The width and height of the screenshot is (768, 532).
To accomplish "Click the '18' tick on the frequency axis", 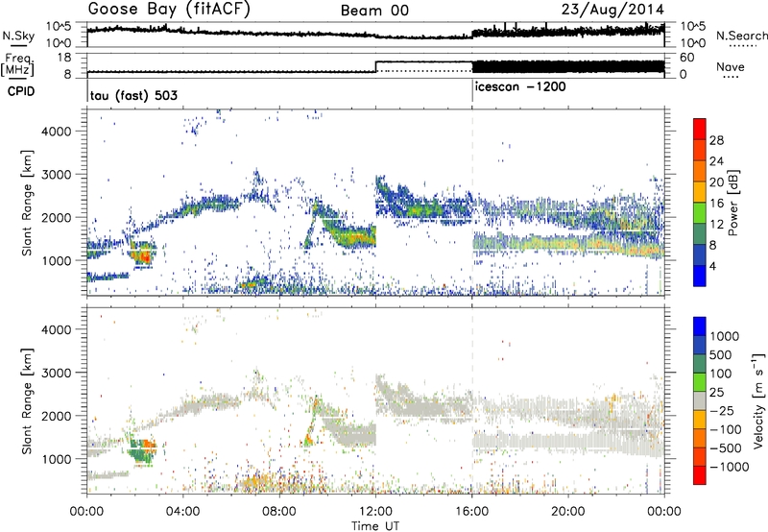I will click(x=64, y=58).
